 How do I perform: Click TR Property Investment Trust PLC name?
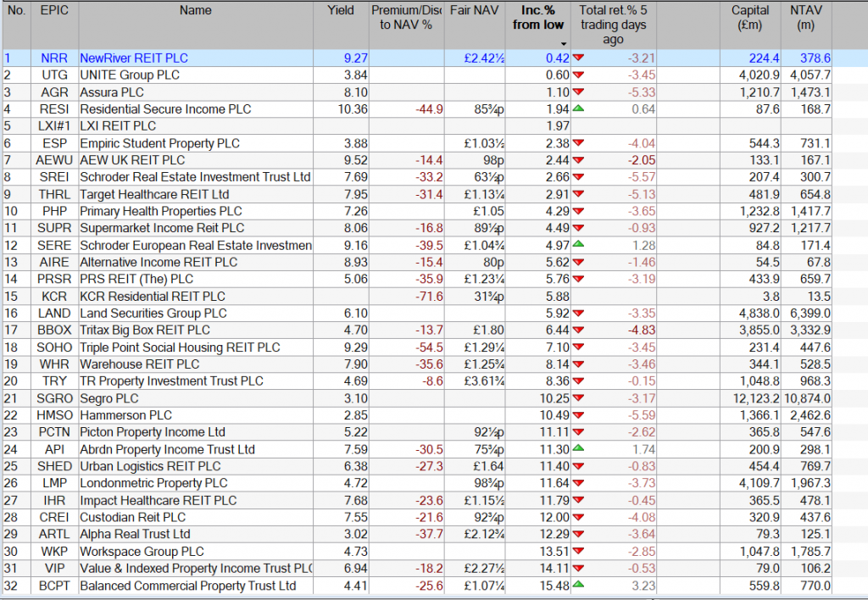pos(171,381)
